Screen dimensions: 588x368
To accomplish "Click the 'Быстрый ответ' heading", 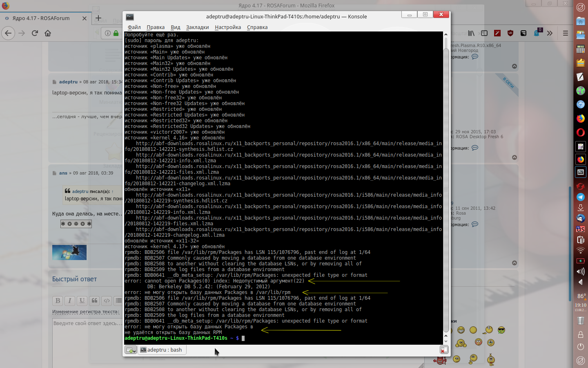I will (74, 279).
